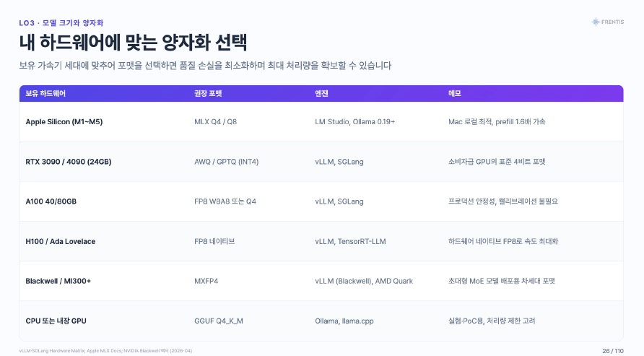This screenshot has width=644, height=356.
Task: Click the '실험·PoC용, 처리량 제한 고려' memo
Action: click(492, 321)
